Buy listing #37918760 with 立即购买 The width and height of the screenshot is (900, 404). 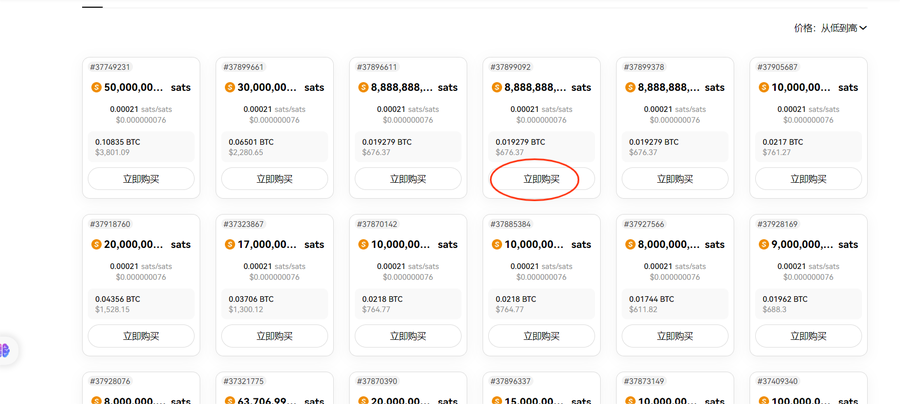pyautogui.click(x=141, y=336)
